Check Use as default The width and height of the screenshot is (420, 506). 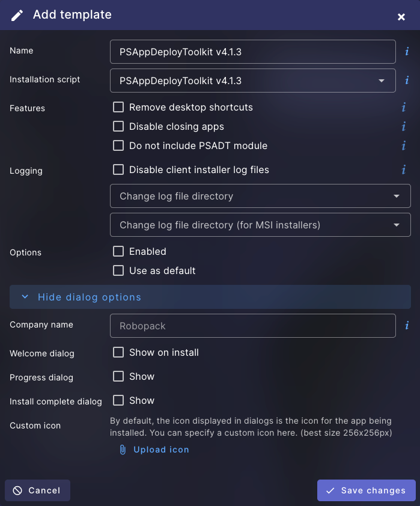(118, 270)
